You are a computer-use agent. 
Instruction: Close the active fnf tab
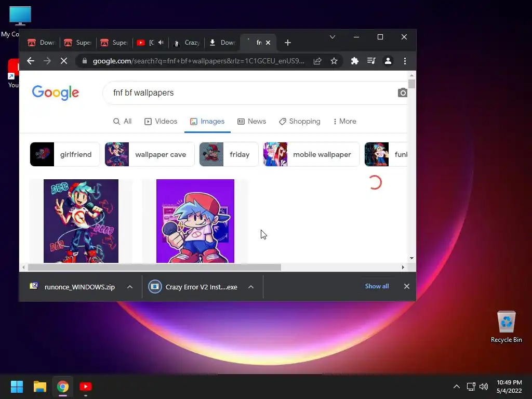pos(268,43)
